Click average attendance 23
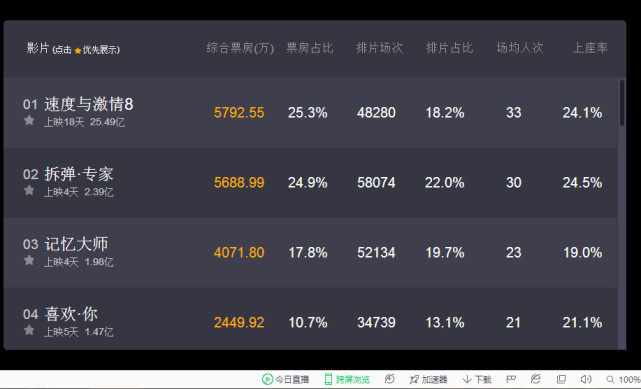Viewport: 641px width, 389px height. point(513,252)
